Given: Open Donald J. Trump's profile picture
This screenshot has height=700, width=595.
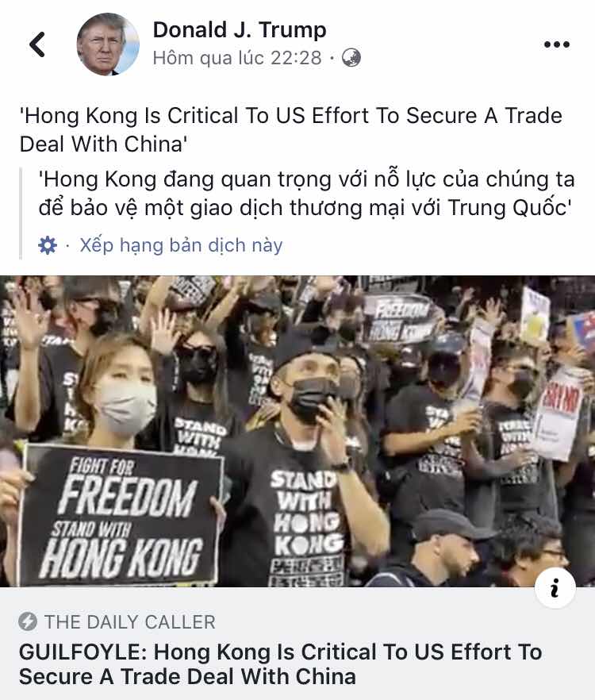Looking at the screenshot, I should [x=108, y=44].
